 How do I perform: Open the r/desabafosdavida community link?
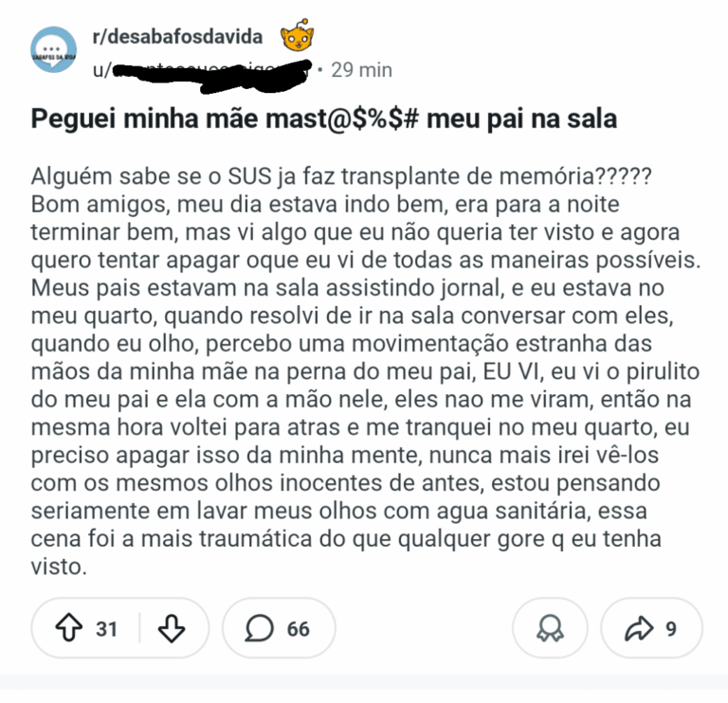[180, 37]
